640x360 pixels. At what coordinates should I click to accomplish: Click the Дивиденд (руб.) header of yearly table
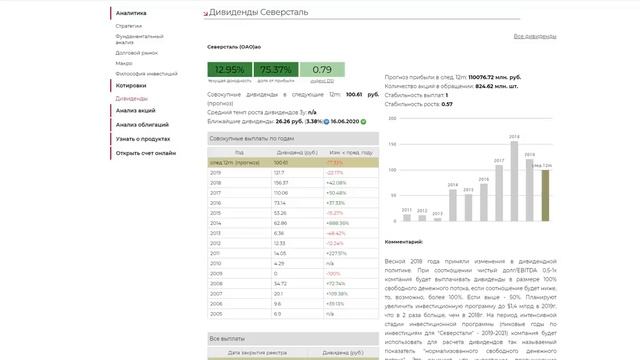(x=297, y=152)
